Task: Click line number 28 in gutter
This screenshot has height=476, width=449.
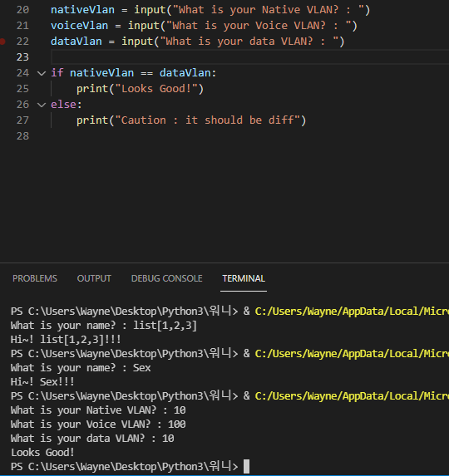Action: tap(22, 136)
